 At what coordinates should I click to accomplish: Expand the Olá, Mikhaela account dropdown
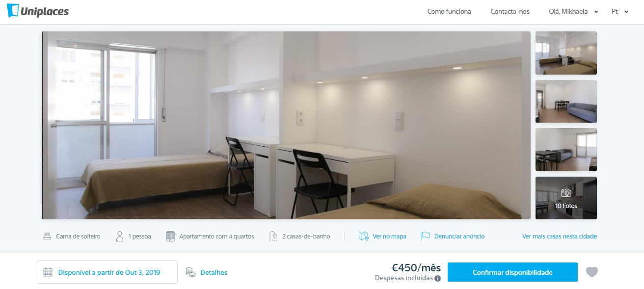tap(573, 12)
